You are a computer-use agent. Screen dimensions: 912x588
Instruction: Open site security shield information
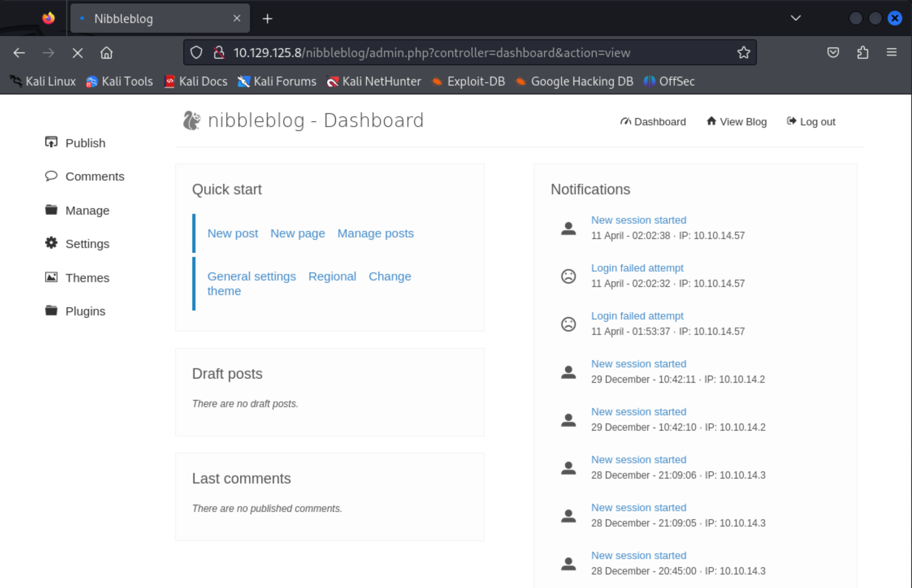click(196, 53)
